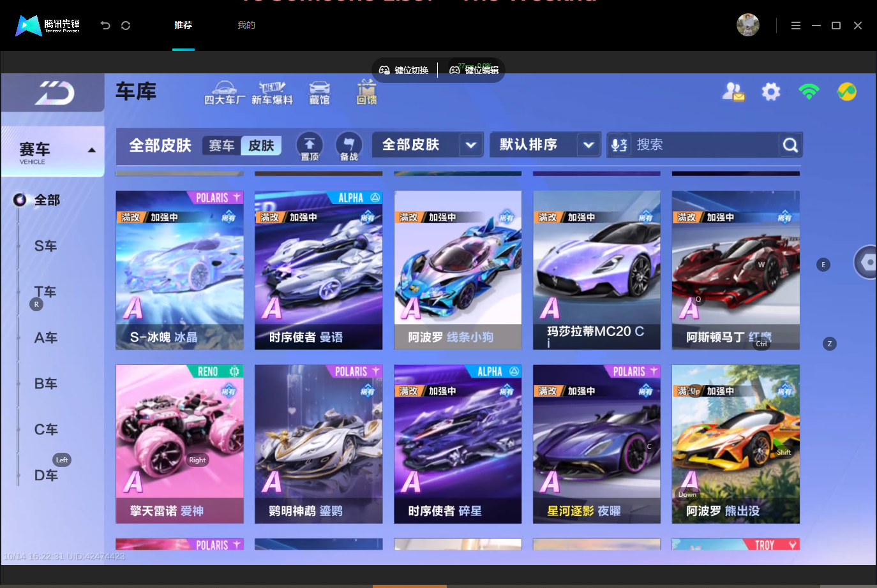The height and width of the screenshot is (588, 877).
Task: Click the 车库 page title
Action: 136,92
